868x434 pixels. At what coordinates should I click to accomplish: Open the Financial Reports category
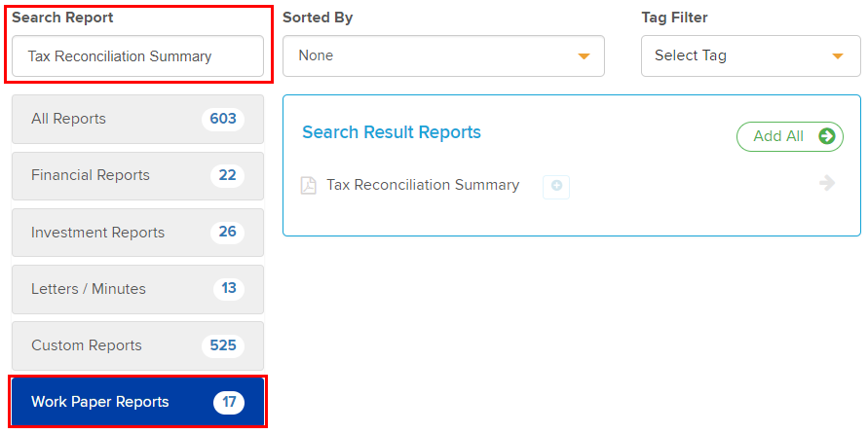[x=137, y=176]
